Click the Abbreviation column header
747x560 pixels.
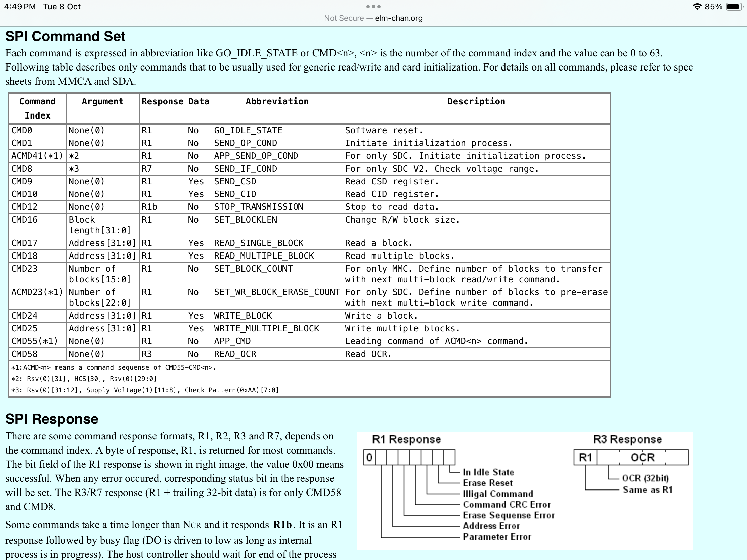tap(277, 108)
